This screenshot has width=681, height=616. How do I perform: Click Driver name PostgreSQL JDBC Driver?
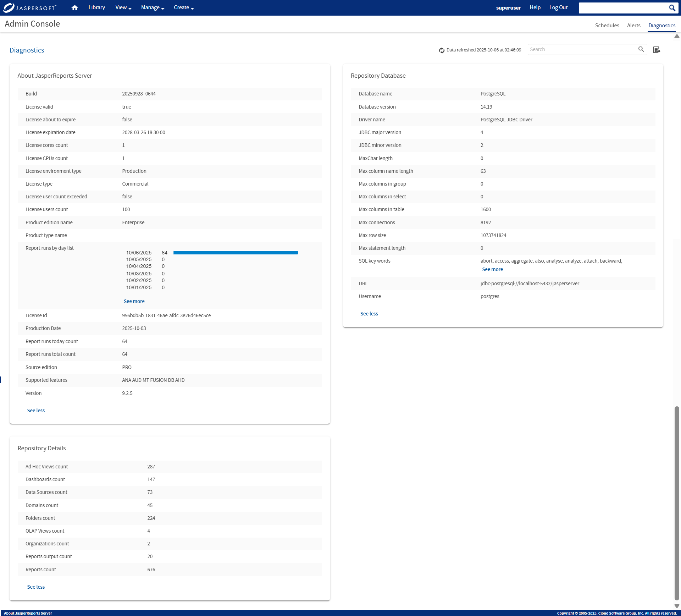(506, 120)
